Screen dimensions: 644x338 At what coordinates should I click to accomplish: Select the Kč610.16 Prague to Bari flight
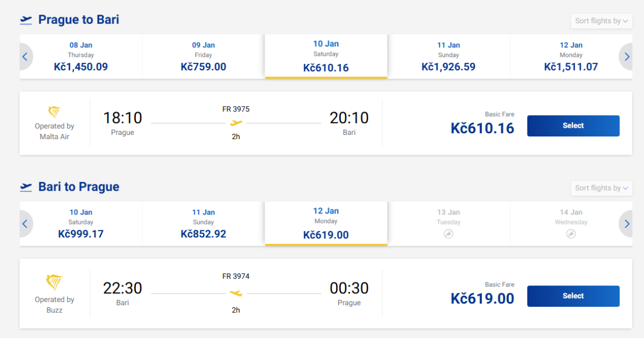pyautogui.click(x=573, y=126)
